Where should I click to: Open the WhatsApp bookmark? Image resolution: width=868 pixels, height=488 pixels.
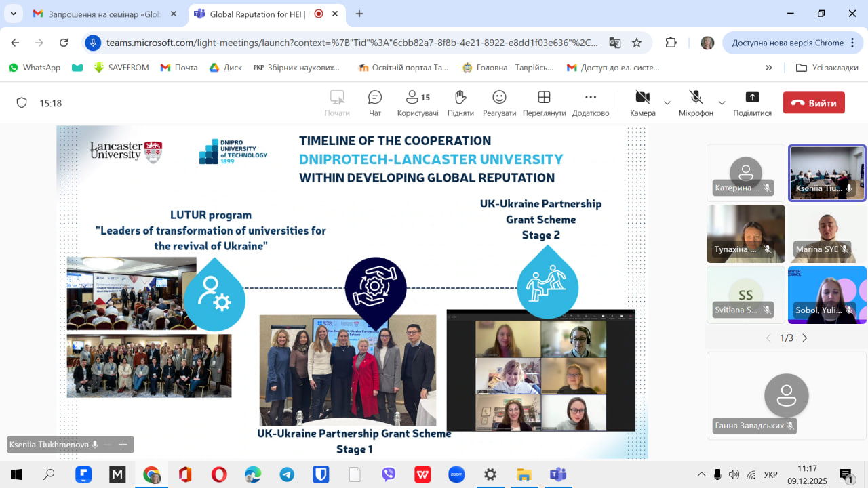pos(35,68)
